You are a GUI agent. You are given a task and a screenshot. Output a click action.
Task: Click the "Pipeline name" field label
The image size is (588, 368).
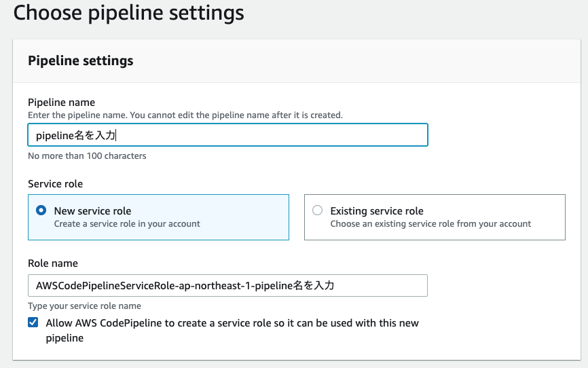click(61, 103)
